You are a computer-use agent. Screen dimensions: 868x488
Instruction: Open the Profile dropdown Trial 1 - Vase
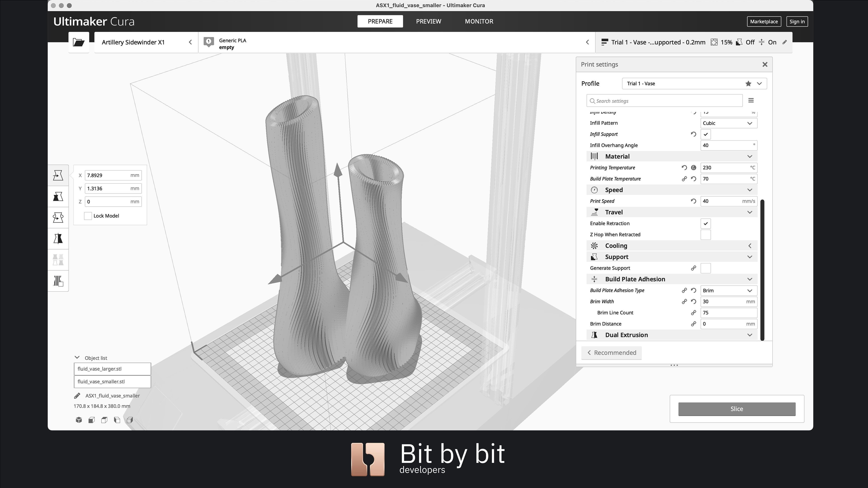(x=694, y=84)
